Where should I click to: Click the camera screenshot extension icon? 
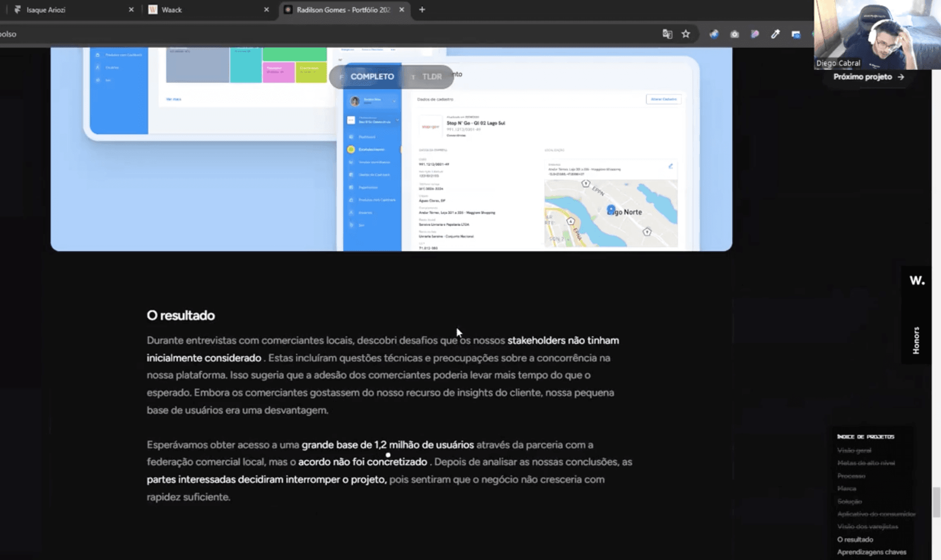click(x=734, y=34)
